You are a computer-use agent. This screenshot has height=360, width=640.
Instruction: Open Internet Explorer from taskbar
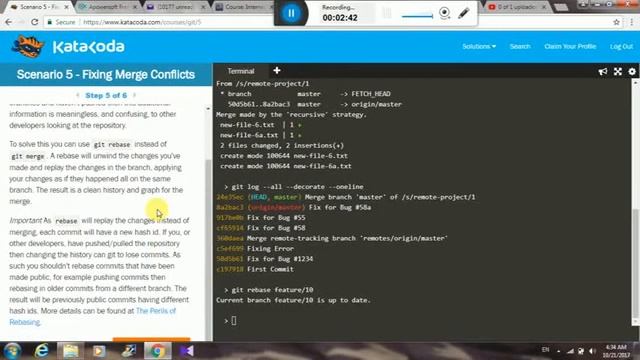click(41, 351)
